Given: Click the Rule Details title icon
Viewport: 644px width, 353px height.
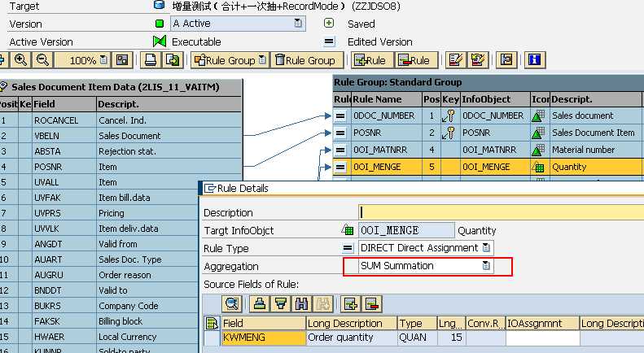Looking at the screenshot, I should [210, 189].
